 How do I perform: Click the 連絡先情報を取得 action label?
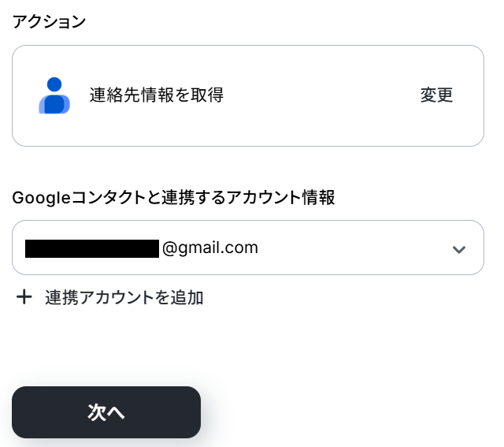click(x=157, y=95)
